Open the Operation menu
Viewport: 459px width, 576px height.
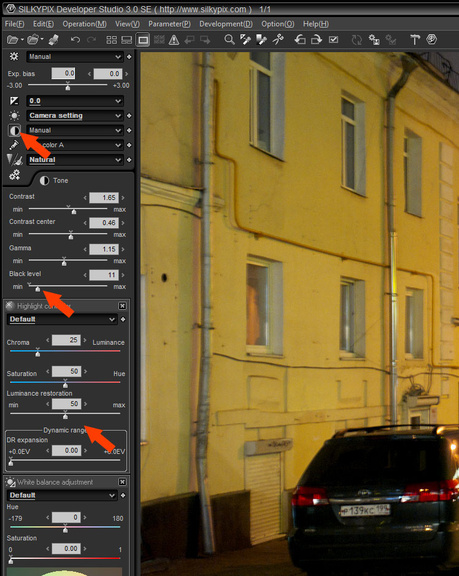(x=84, y=24)
